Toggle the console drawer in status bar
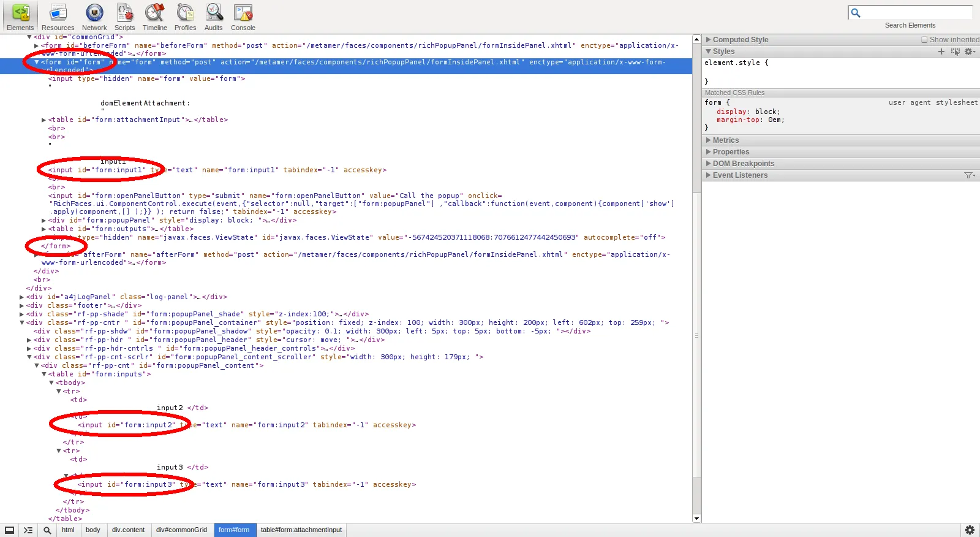980x537 pixels. [x=28, y=530]
